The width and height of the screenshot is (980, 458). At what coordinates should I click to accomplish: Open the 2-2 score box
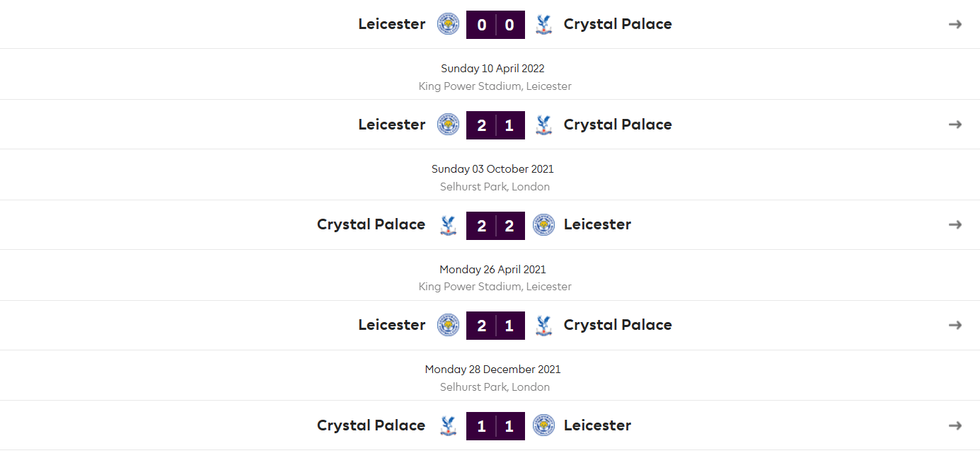pyautogui.click(x=495, y=226)
